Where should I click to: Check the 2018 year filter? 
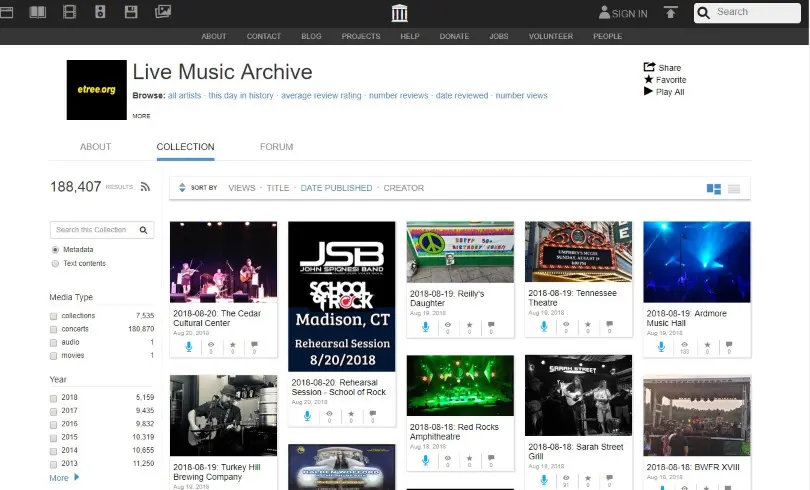coord(53,398)
